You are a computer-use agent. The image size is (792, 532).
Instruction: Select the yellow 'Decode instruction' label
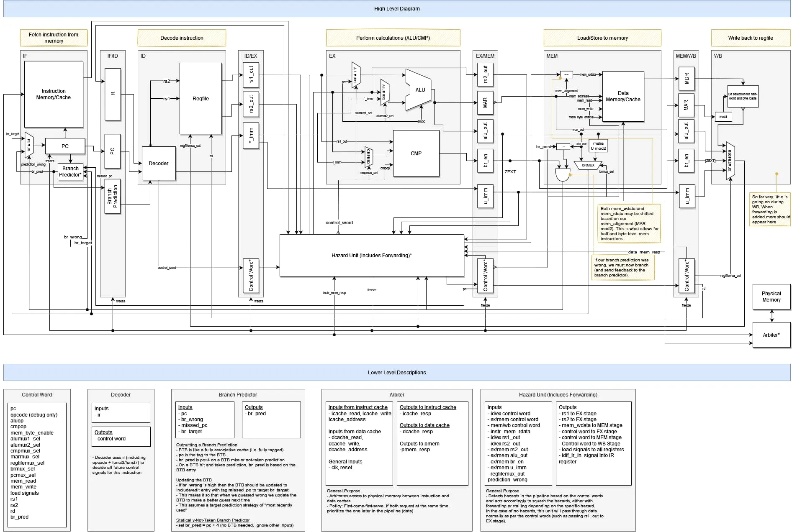click(x=182, y=38)
